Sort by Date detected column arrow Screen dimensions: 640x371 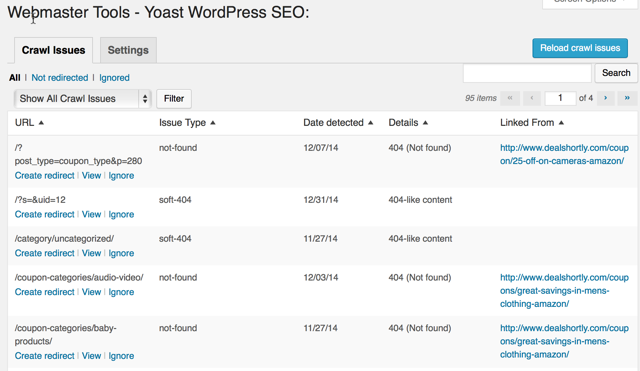[371, 123]
